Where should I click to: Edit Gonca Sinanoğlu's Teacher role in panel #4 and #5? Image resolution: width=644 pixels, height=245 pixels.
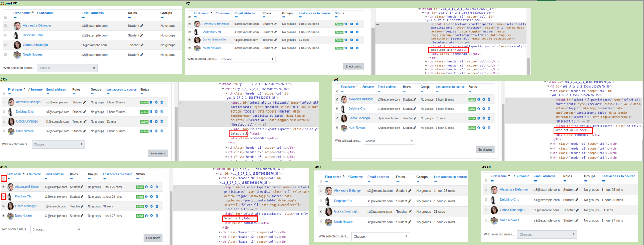click(142, 45)
